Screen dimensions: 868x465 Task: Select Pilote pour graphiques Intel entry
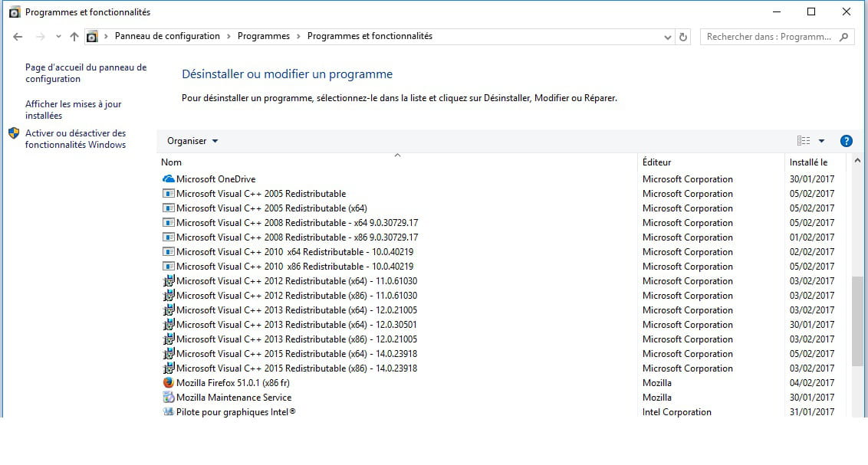pyautogui.click(x=501, y=412)
